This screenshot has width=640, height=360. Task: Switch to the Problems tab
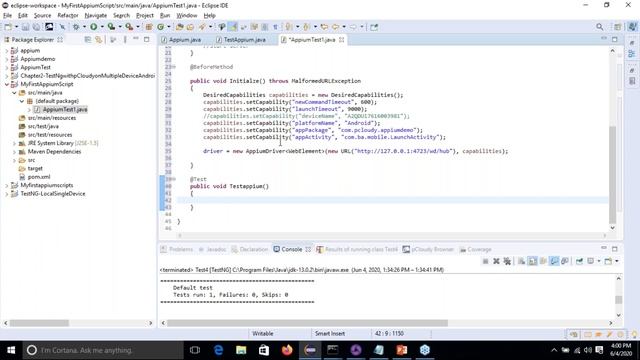click(x=176, y=249)
